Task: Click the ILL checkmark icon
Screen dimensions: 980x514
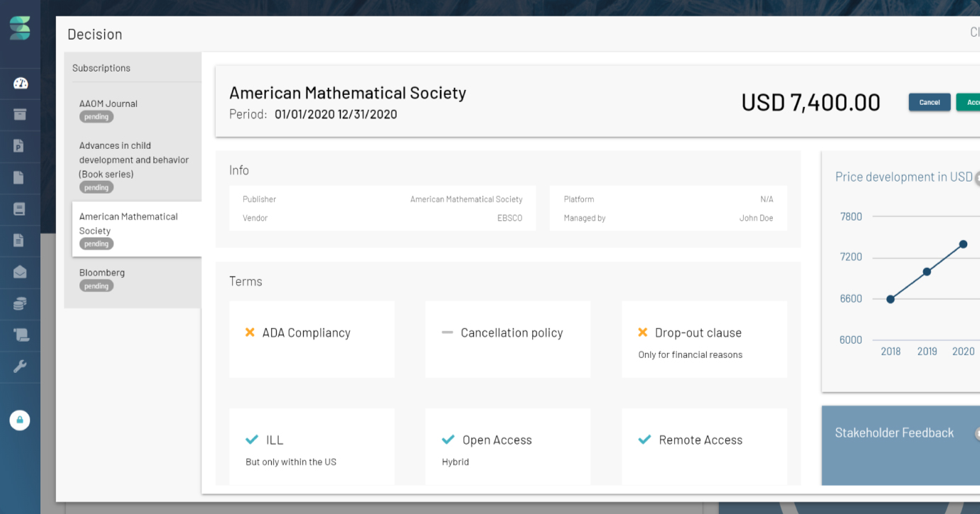Action: (x=251, y=440)
